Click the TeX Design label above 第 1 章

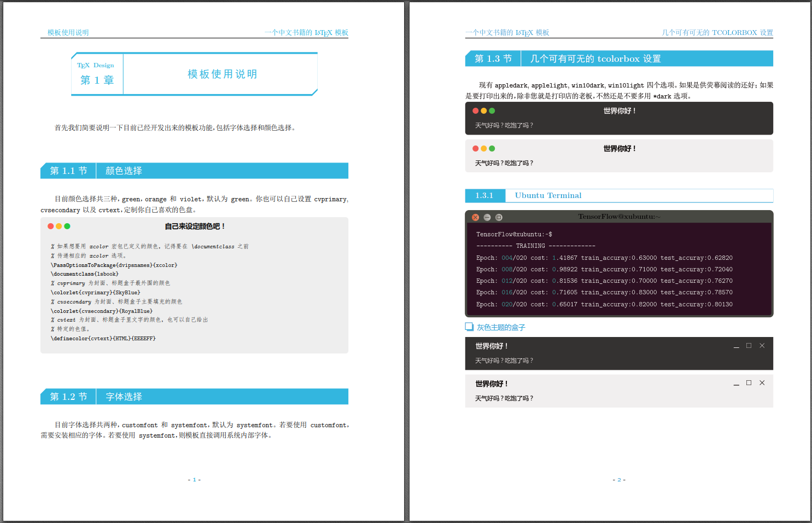pyautogui.click(x=95, y=65)
